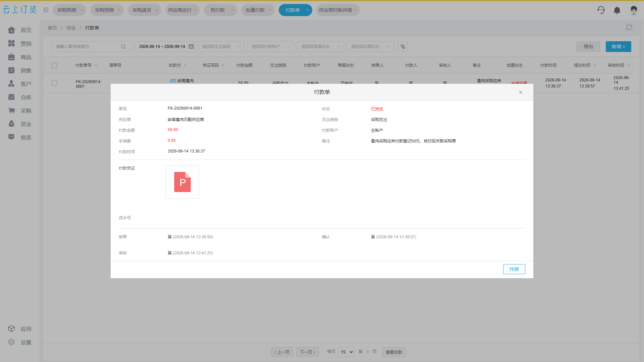
Task: Open the 资金 funds sidebar item
Action: point(19,124)
